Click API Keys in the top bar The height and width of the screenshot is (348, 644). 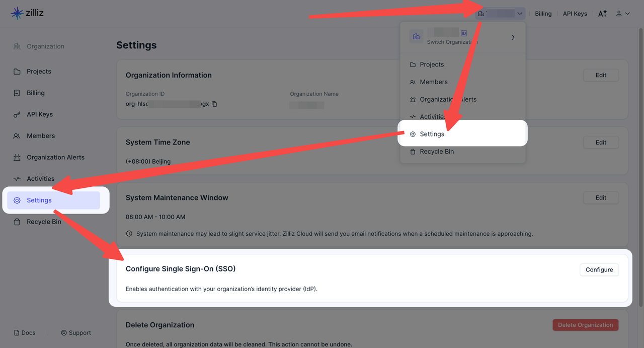(575, 14)
